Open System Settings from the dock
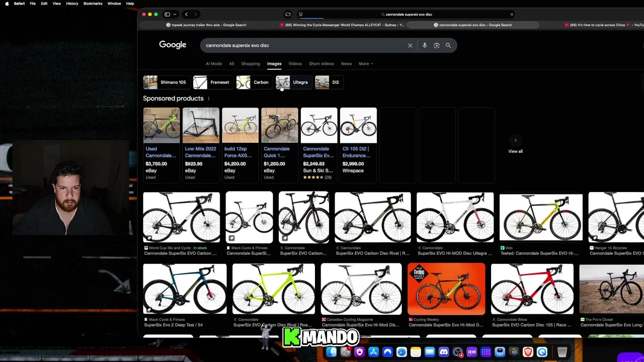This screenshot has width=644, height=362. click(x=346, y=352)
